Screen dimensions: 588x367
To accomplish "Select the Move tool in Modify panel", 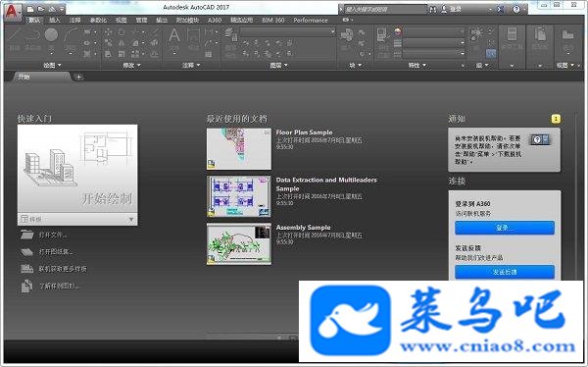I will [x=109, y=32].
